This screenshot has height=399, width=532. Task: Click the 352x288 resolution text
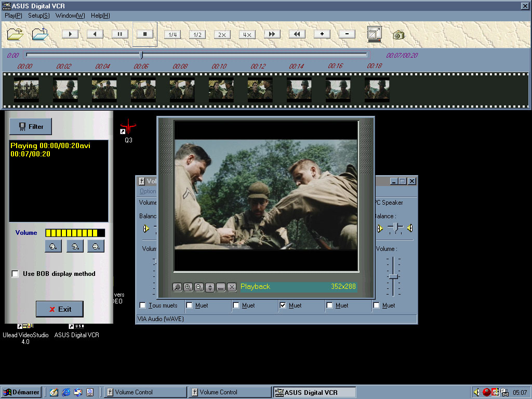coord(343,287)
